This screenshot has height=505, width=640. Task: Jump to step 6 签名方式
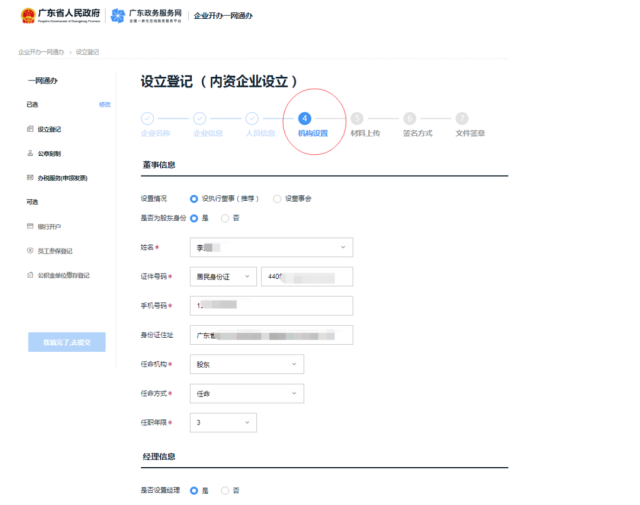pos(409,118)
